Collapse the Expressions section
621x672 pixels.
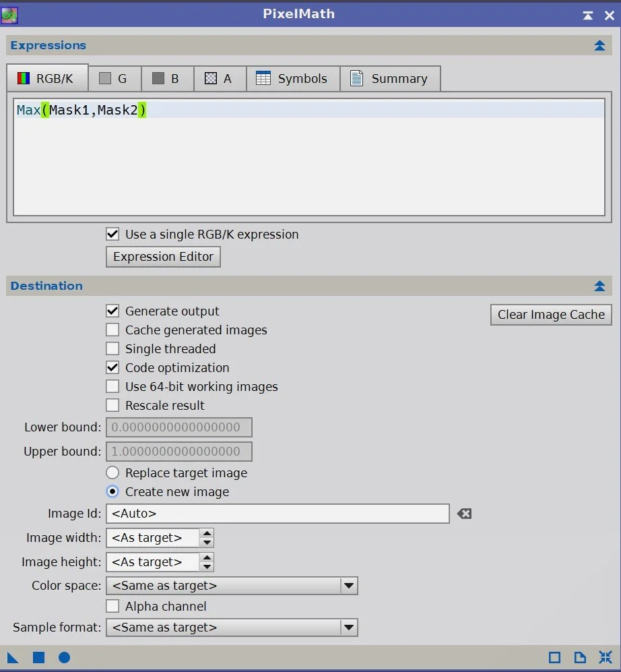pyautogui.click(x=599, y=45)
